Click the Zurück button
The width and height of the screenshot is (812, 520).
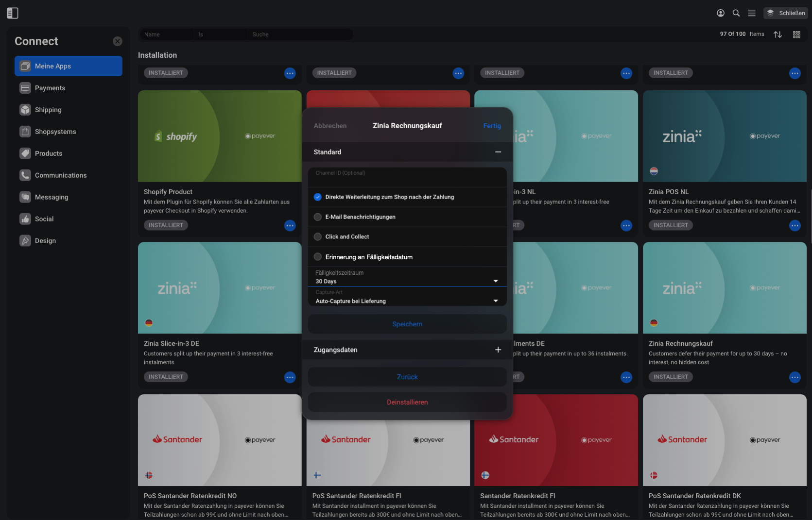[x=407, y=377]
